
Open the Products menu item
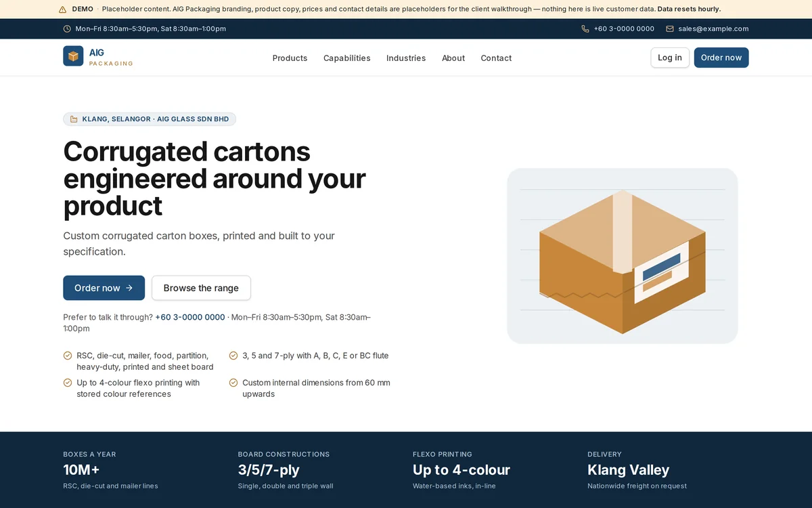pos(290,58)
